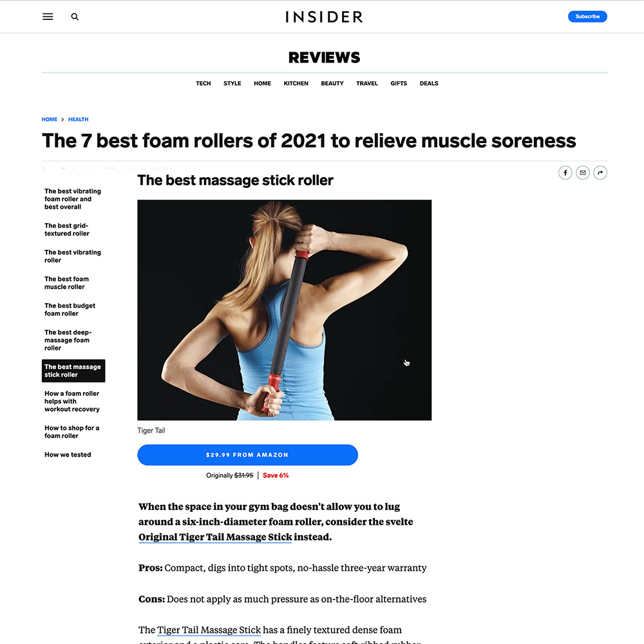Open the hamburger menu icon
Screen dimensions: 644x644
pyautogui.click(x=48, y=17)
